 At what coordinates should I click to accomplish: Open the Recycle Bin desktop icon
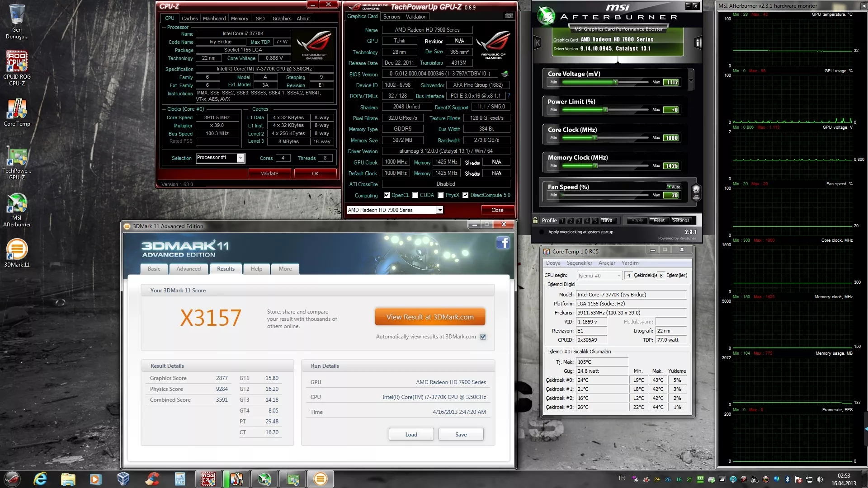point(17,21)
